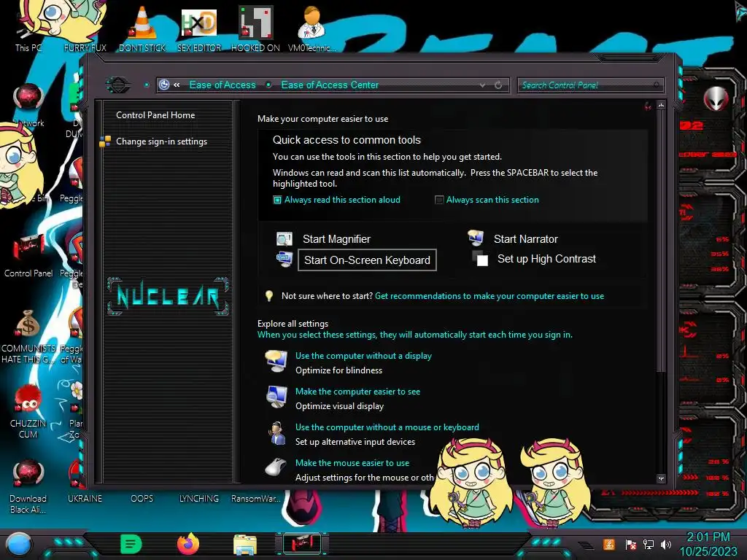Click the network tray icon

coord(649,544)
